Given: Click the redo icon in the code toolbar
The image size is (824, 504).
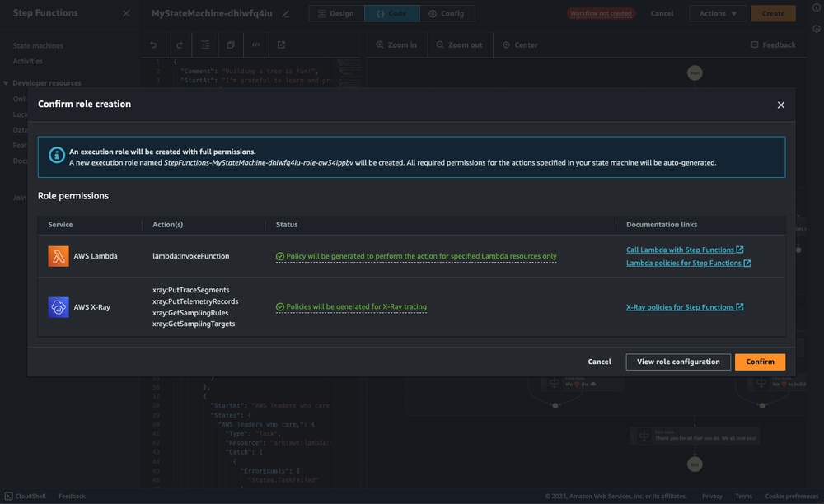Looking at the screenshot, I should point(179,45).
